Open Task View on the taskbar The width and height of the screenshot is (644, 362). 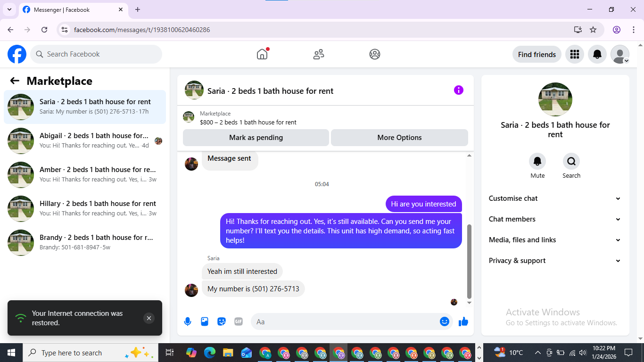click(170, 353)
